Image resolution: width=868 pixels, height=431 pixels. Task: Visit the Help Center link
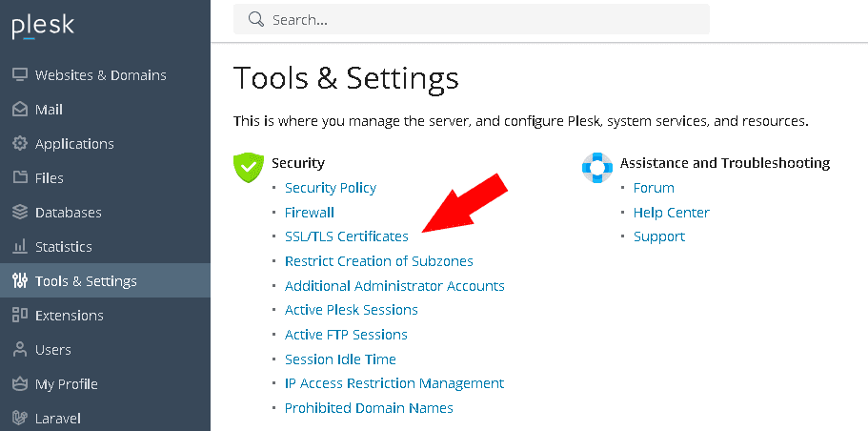point(671,213)
